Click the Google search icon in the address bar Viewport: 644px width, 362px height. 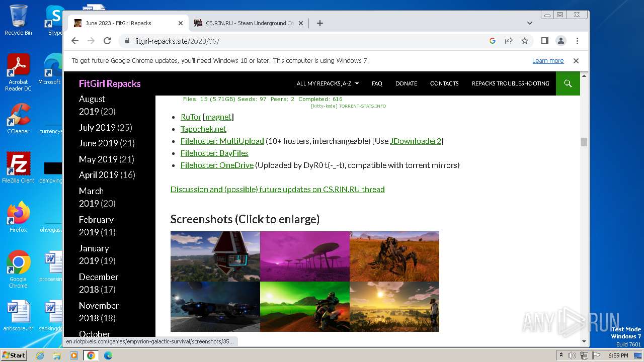point(493,41)
